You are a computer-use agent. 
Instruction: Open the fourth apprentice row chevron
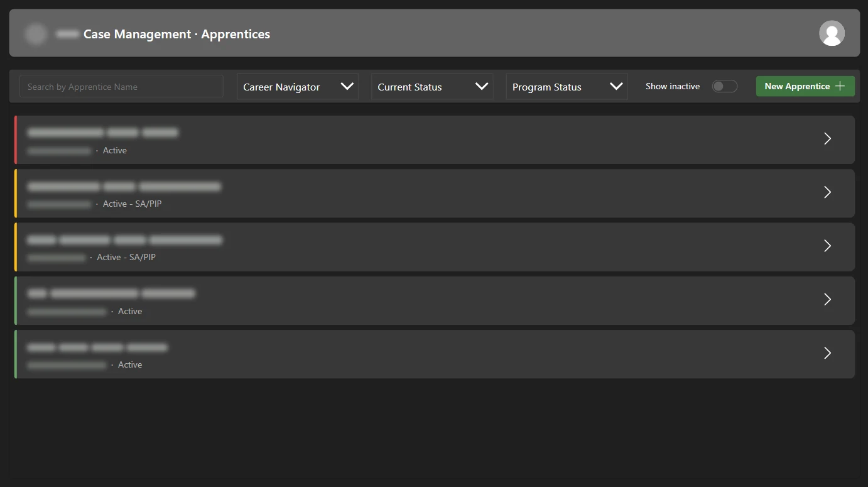click(x=827, y=300)
